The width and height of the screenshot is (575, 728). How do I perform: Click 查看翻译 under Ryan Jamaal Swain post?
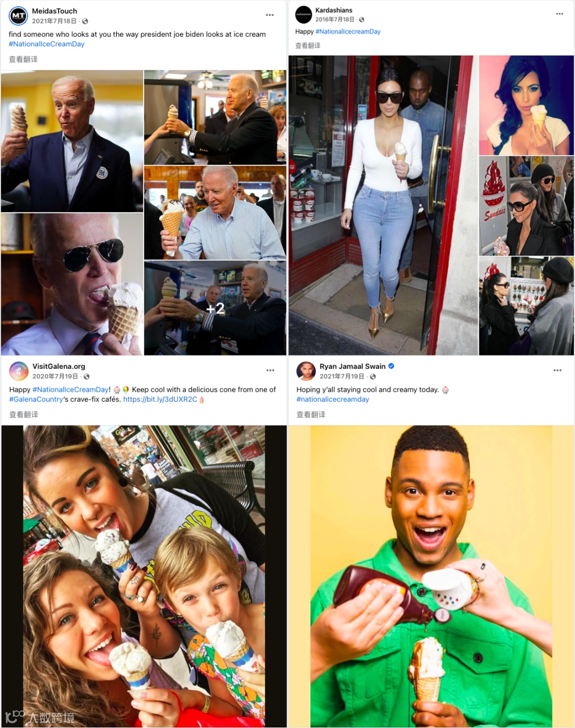[x=311, y=415]
